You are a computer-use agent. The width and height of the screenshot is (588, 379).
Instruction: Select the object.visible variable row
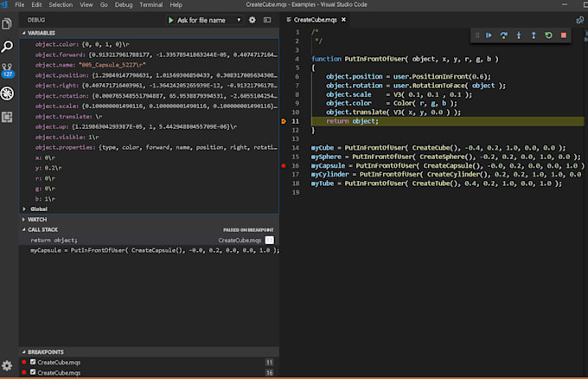click(150, 138)
